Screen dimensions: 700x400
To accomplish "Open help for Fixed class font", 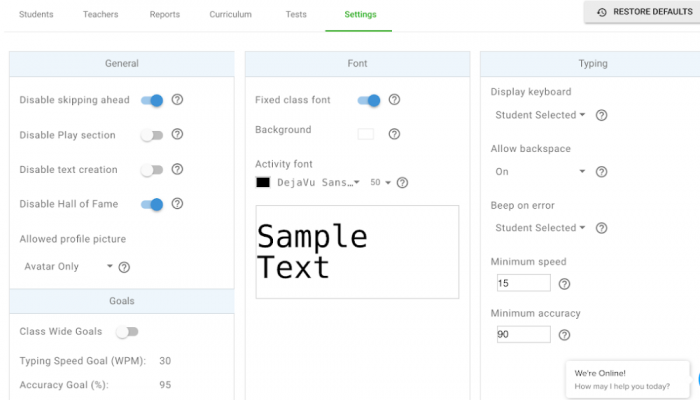I will (394, 100).
